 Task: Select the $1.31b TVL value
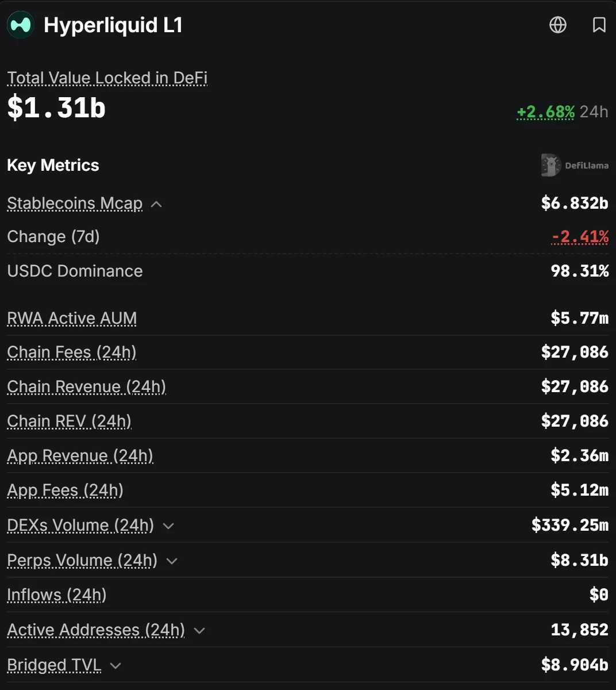[56, 108]
